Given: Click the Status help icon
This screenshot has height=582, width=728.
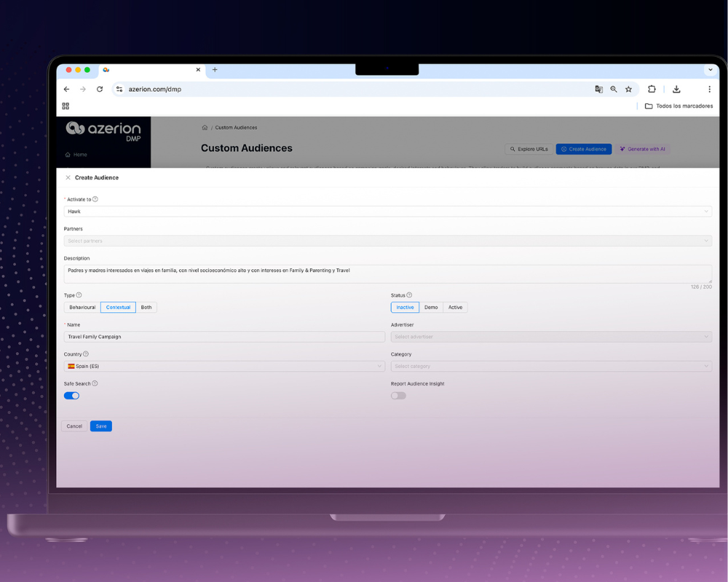Looking at the screenshot, I should tap(408, 295).
